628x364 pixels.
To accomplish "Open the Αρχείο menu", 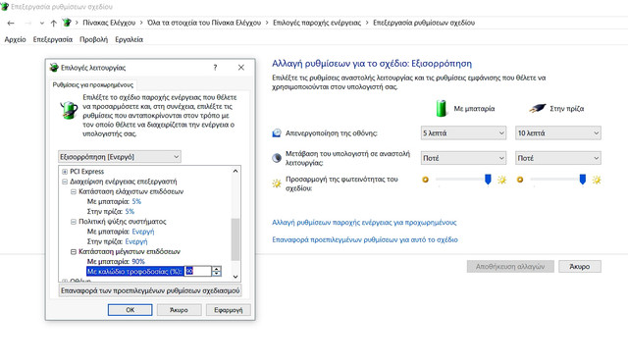I will (16, 39).
